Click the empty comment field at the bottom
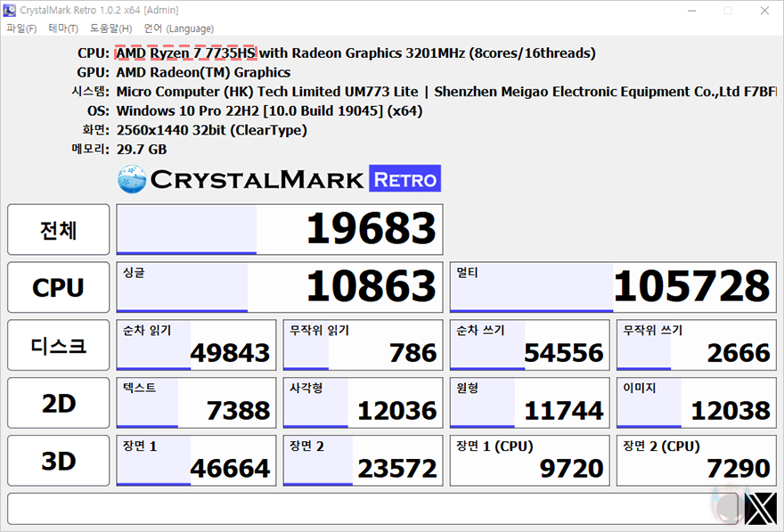 372,509
